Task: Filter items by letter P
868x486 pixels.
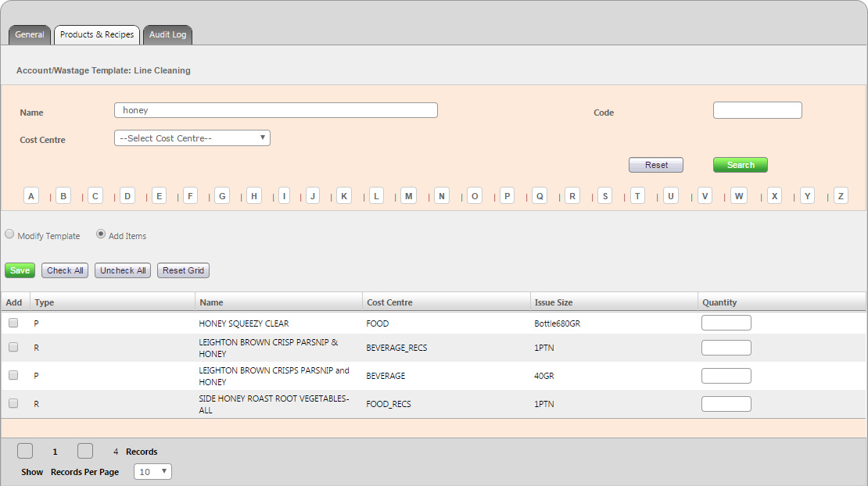Action: tap(507, 196)
